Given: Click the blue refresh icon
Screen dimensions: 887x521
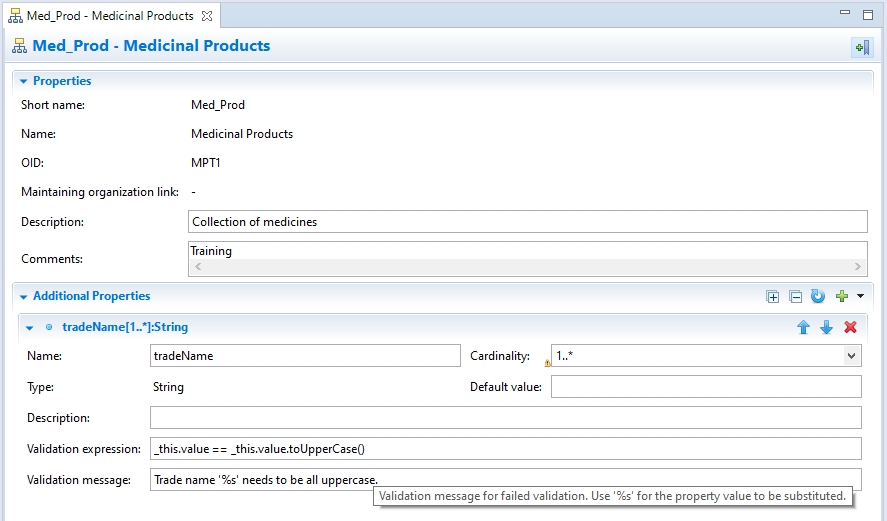Looking at the screenshot, I should pyautogui.click(x=818, y=297).
